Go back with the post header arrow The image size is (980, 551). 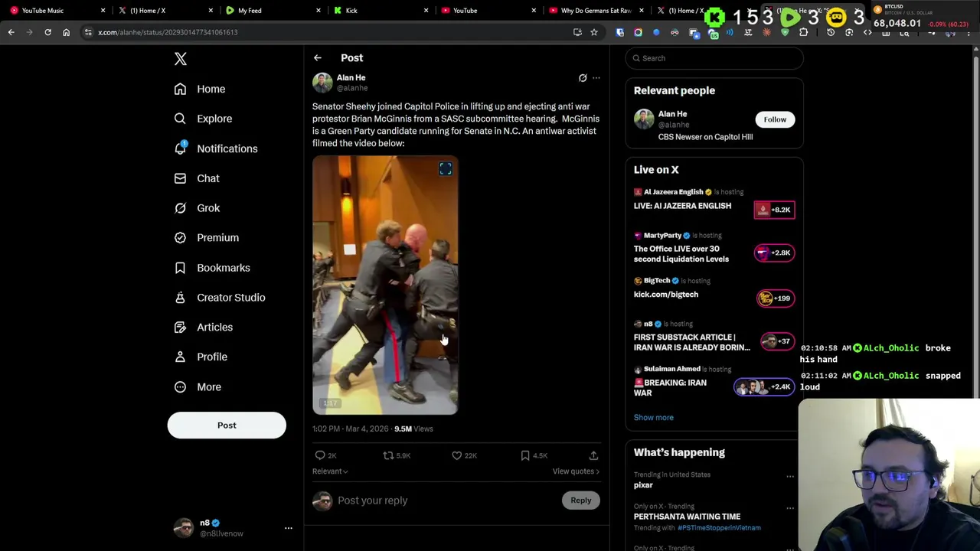317,58
